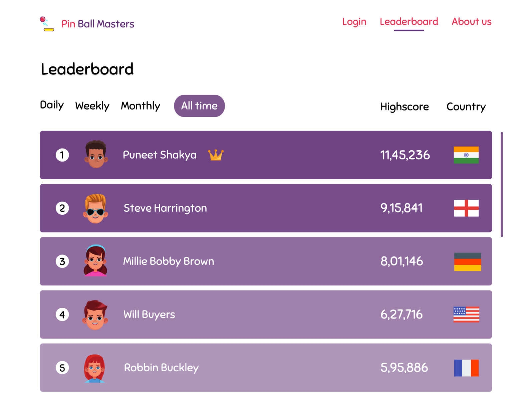Switch to the Weekly leaderboard view
Screen dimensions: 532x399
tap(92, 106)
